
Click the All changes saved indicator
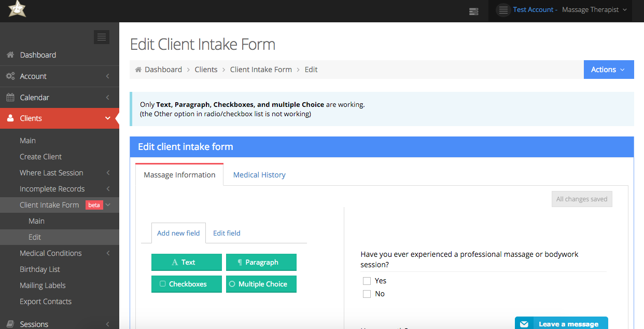pos(582,199)
